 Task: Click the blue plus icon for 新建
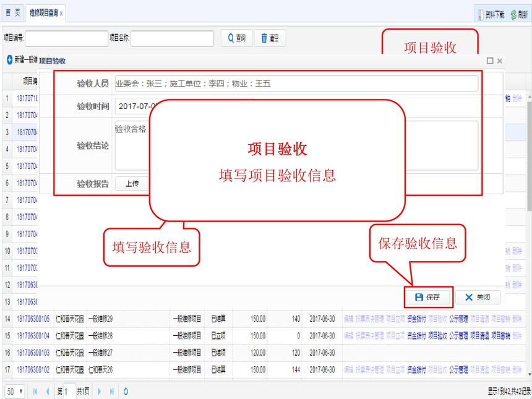tap(9, 60)
